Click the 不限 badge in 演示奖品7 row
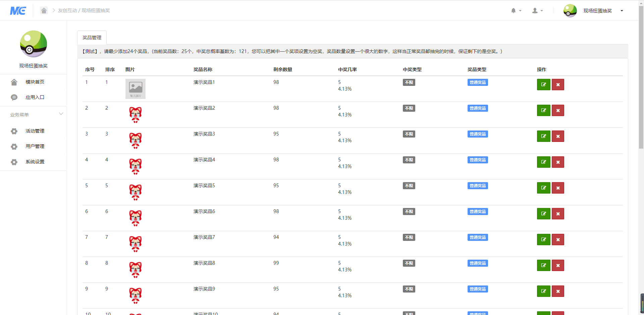This screenshot has height=315, width=644. tap(409, 238)
